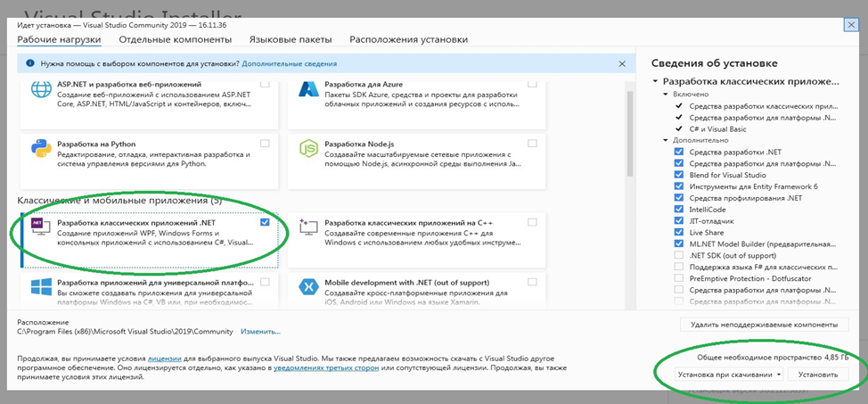This screenshot has height=404, width=868.
Task: Uncheck the Entity Framework 6 tools component
Action: point(679,186)
